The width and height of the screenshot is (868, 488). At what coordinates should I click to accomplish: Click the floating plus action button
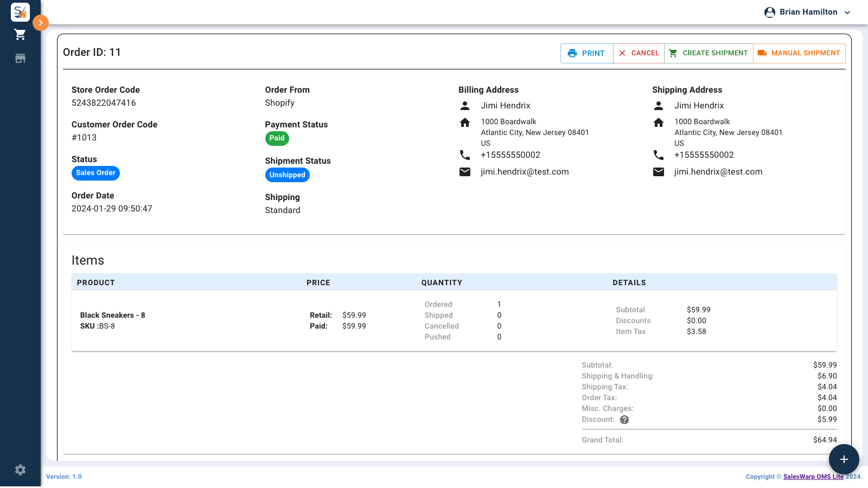[844, 459]
